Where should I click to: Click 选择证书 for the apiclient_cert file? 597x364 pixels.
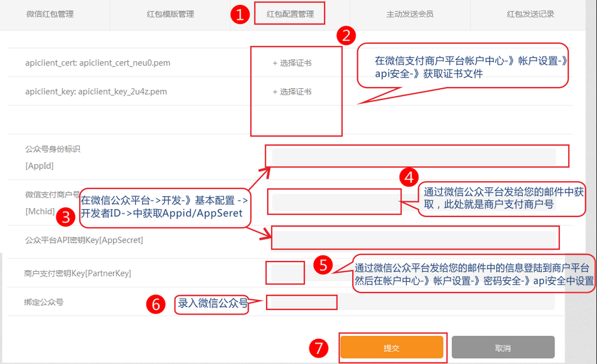tap(292, 62)
